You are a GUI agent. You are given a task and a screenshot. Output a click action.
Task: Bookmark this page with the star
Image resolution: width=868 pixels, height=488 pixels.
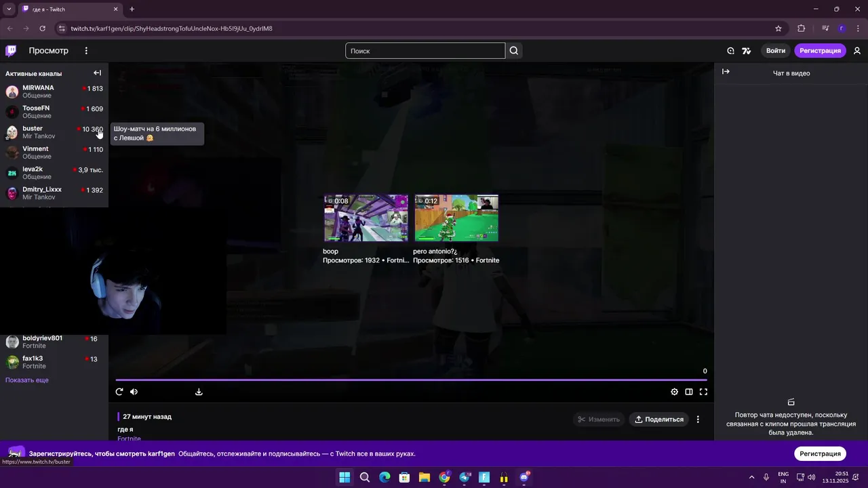[x=778, y=28]
